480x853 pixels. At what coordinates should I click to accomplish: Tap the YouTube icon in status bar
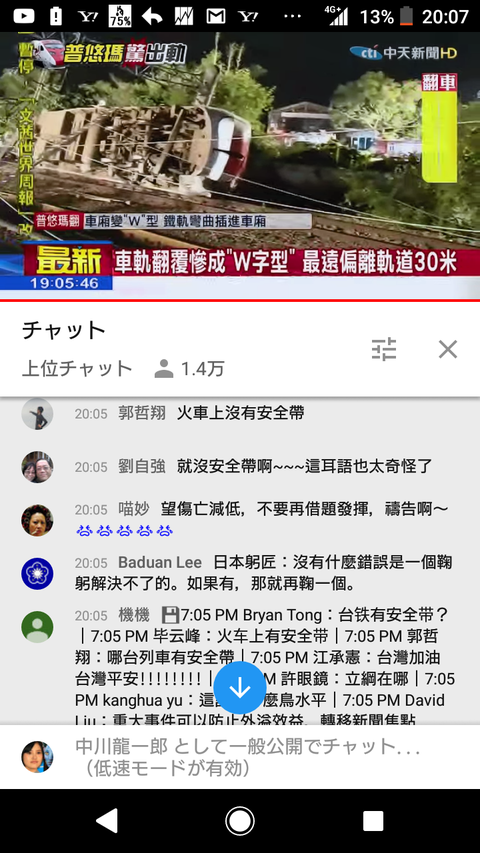(x=23, y=16)
